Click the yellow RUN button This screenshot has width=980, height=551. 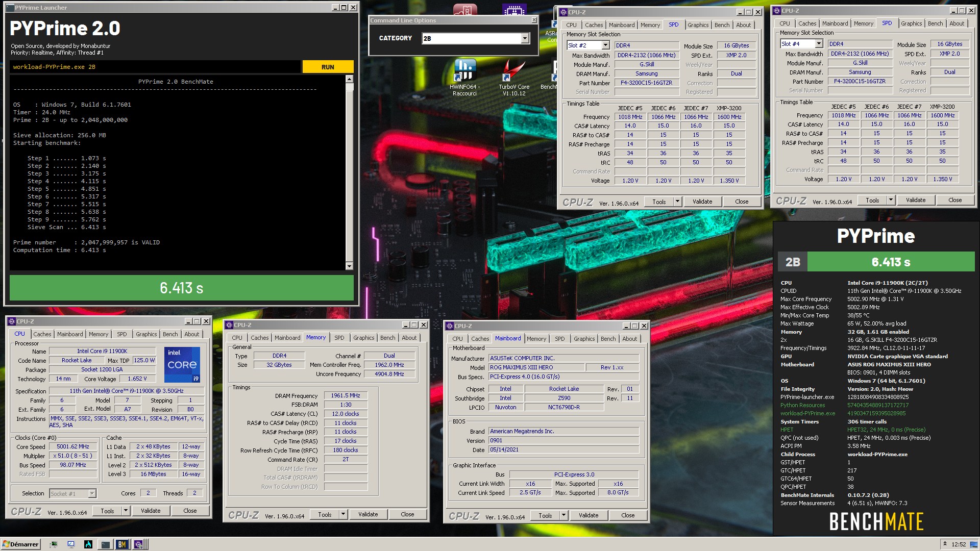point(328,67)
